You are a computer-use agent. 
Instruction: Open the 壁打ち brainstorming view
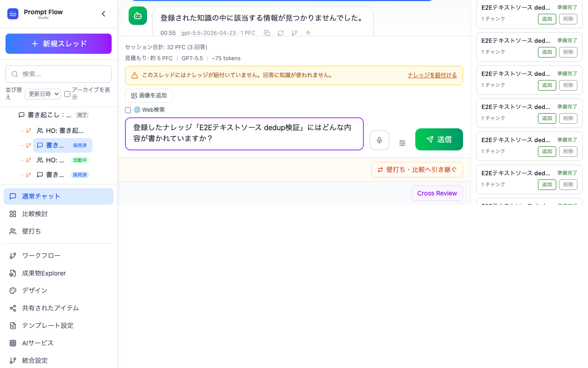58,231
